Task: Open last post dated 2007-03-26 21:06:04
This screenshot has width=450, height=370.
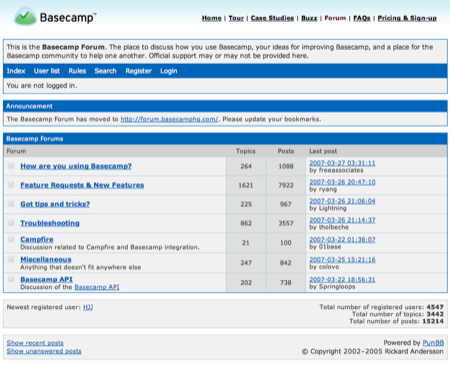Action: click(x=342, y=201)
